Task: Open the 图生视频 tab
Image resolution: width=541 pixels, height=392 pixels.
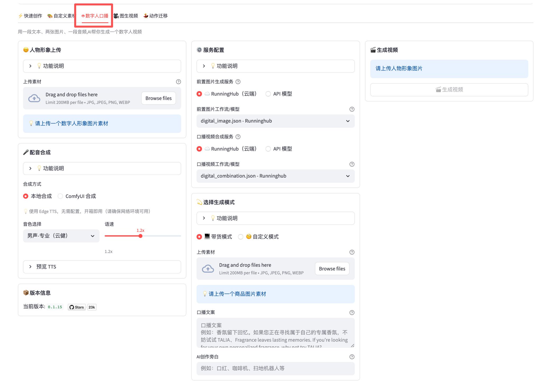Action: [126, 16]
